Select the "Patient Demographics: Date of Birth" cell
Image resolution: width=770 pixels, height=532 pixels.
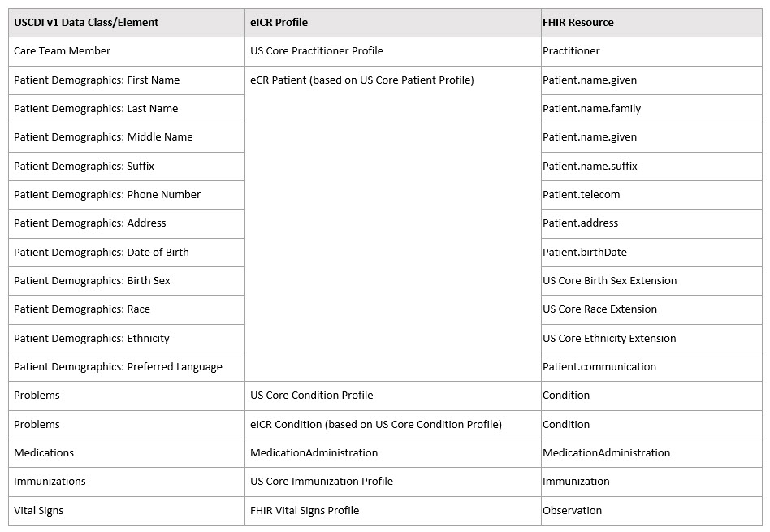102,253
